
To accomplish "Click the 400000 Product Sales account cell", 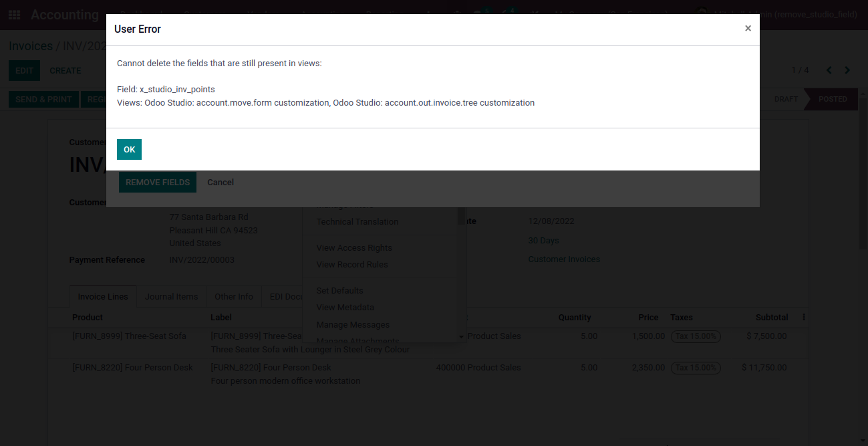I will (478, 367).
